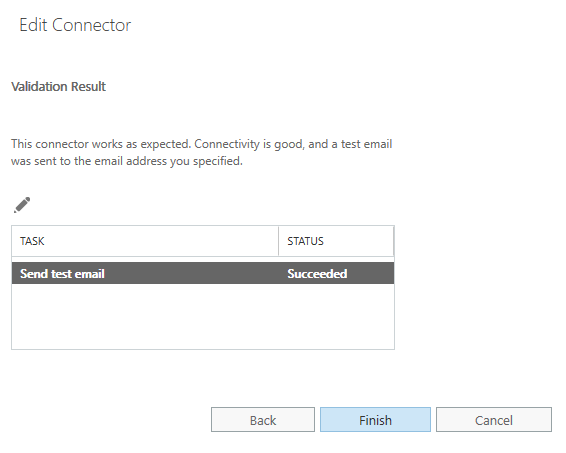Click the "test email" words ending the first line
Screen dimensions: 566x453
tap(366, 144)
